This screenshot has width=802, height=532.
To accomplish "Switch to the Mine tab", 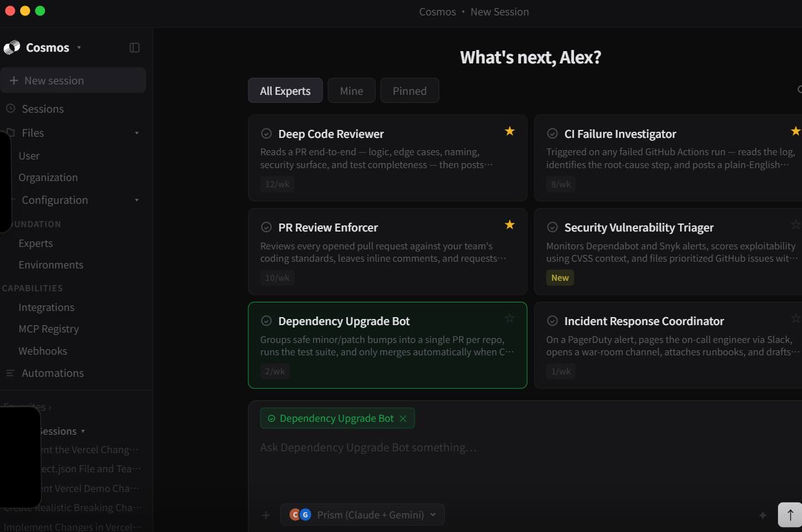I will pyautogui.click(x=351, y=91).
